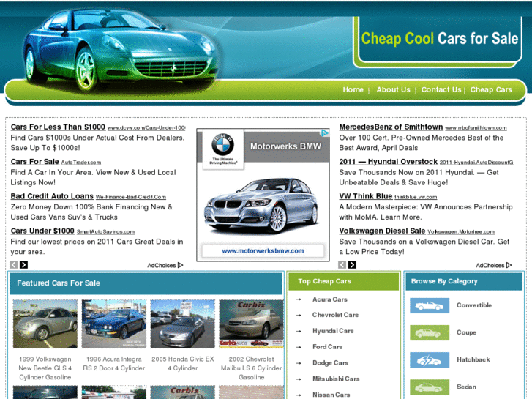Open Mitsubishi Cars link
532x399 pixels.
[336, 379]
